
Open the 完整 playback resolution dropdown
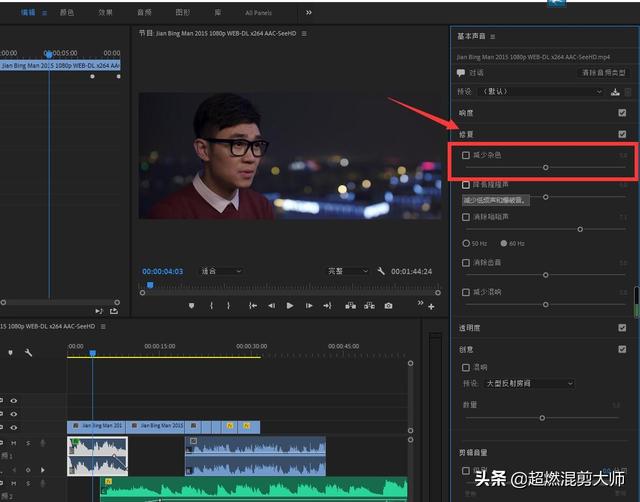pos(348,271)
